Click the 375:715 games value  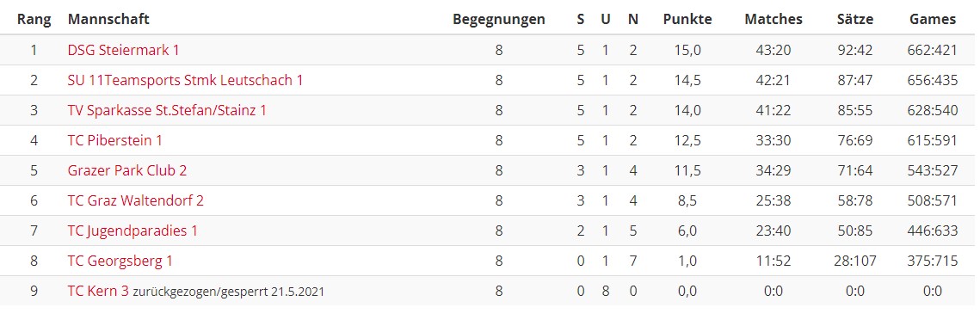[x=933, y=261]
